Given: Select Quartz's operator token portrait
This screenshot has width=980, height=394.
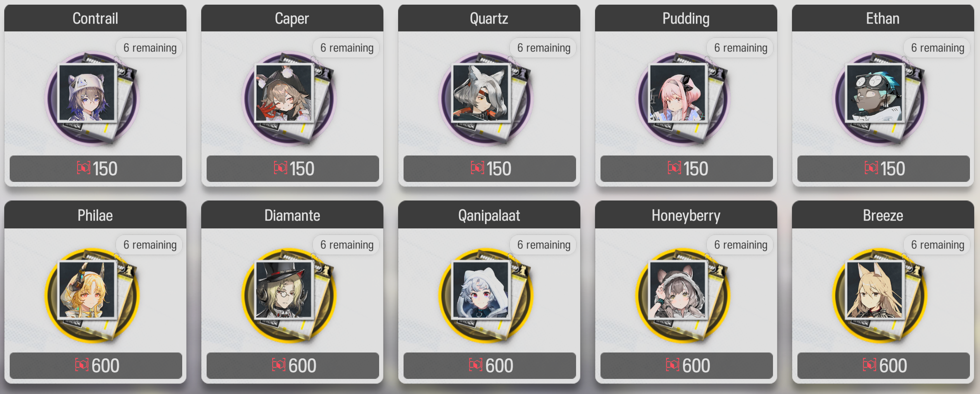Looking at the screenshot, I should (x=486, y=98).
